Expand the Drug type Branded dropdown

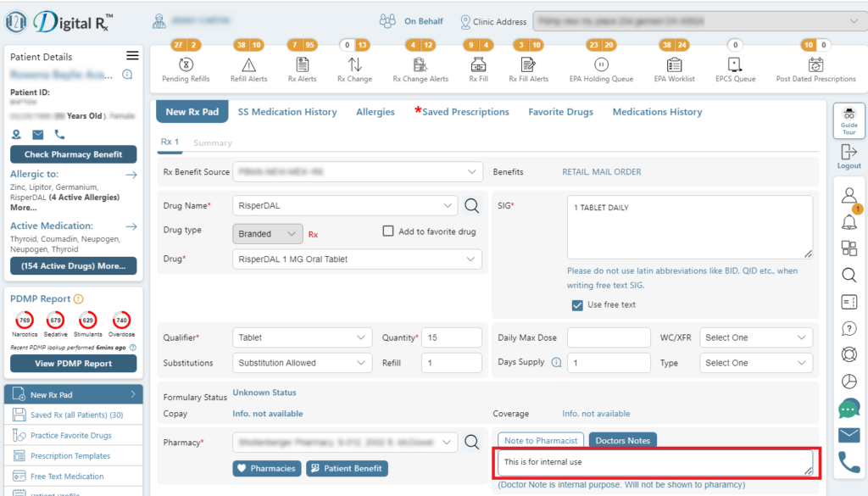point(267,234)
